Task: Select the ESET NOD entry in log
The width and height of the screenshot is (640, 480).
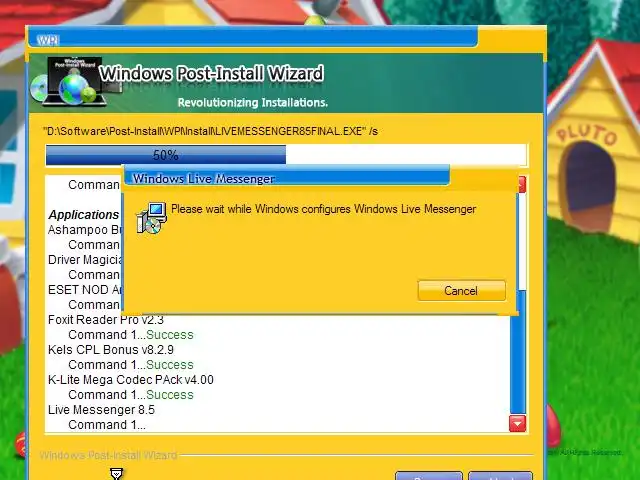Action: (85, 290)
